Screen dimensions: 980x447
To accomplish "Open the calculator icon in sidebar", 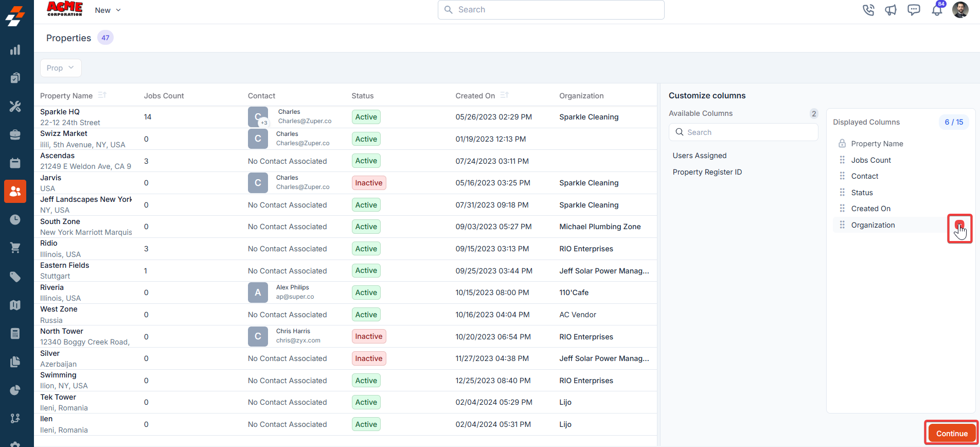I will pyautogui.click(x=15, y=334).
